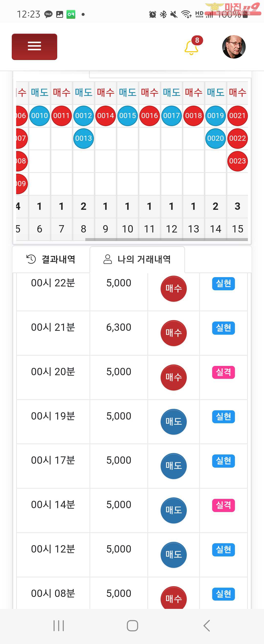The width and height of the screenshot is (264, 644).
Task: Open the recent apps navigation button
Action: coord(59,625)
